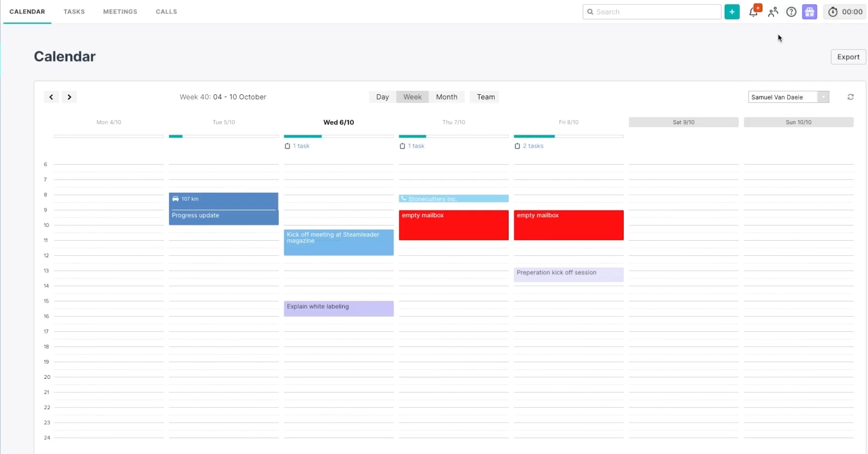868x454 pixels.
Task: Go to next week with right chevron
Action: tap(69, 97)
